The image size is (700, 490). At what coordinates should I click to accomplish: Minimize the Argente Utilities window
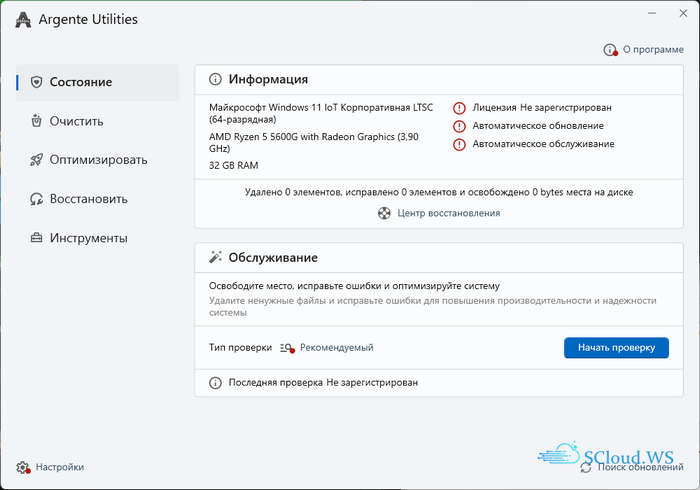click(652, 13)
